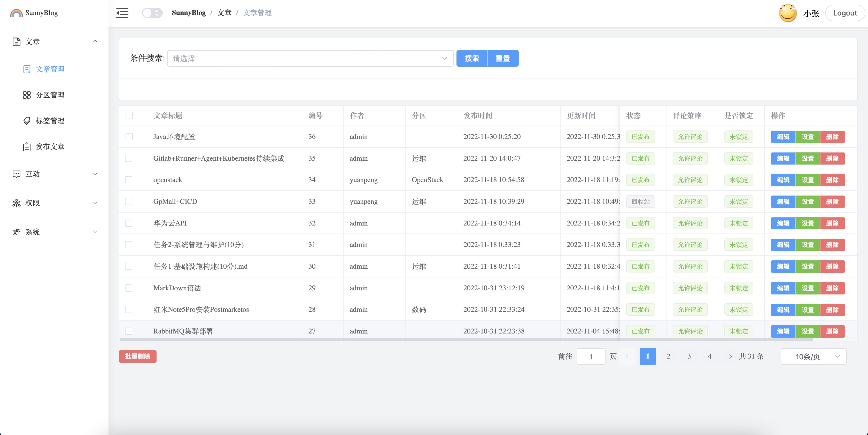Click the SunnyBlog rainbow logo icon
This screenshot has height=435, width=868.
tap(17, 13)
